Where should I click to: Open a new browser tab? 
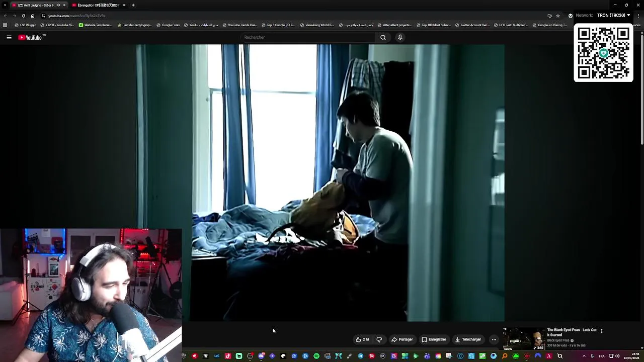coord(133,5)
